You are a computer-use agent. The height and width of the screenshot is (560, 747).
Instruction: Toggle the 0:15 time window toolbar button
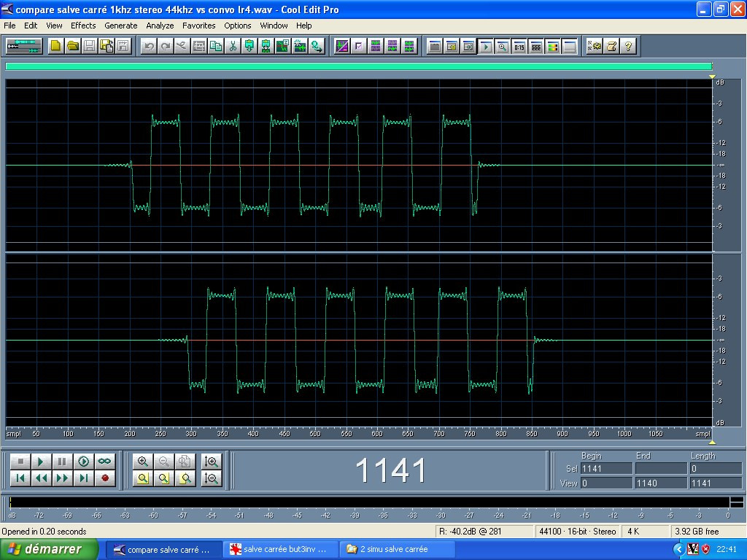pos(519,46)
